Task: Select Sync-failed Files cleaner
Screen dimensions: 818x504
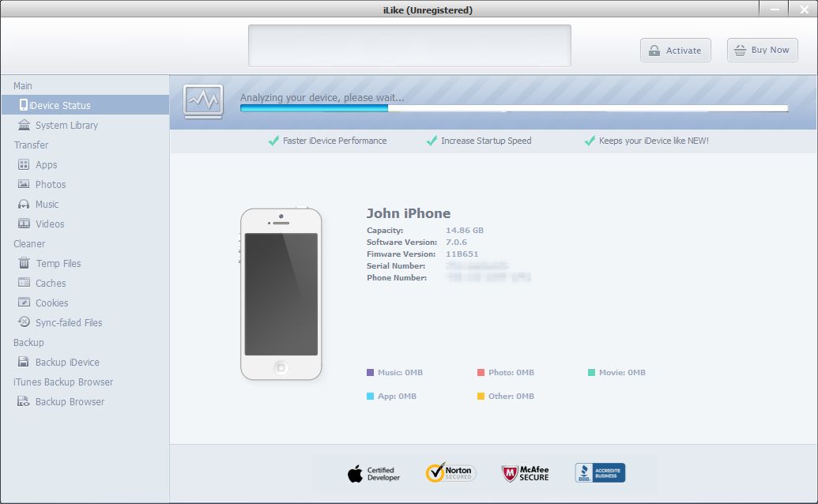Action: (85, 323)
